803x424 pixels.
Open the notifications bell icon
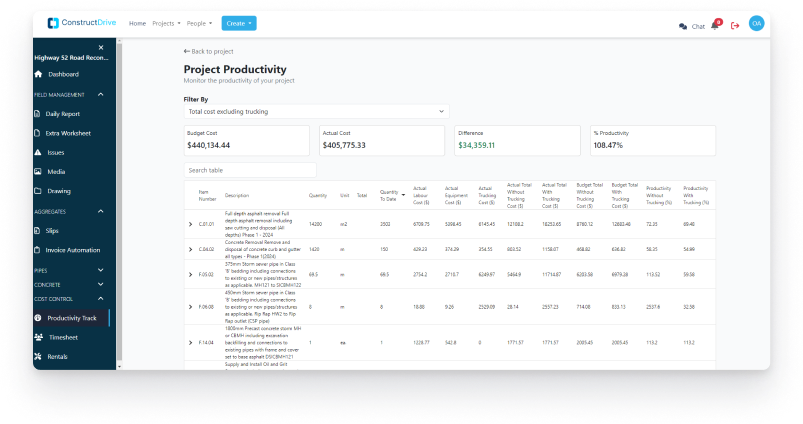[x=715, y=26]
